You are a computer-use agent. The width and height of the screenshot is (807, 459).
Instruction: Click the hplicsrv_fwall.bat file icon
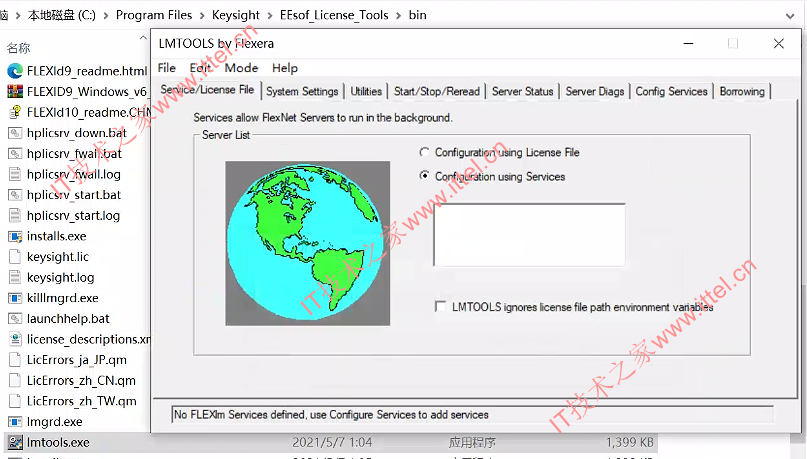pyautogui.click(x=15, y=153)
